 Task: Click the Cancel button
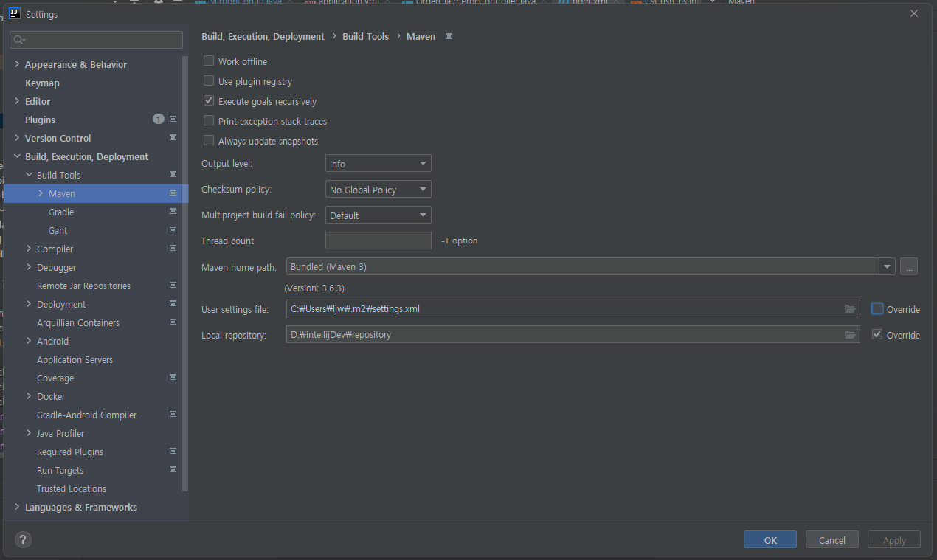tap(832, 540)
